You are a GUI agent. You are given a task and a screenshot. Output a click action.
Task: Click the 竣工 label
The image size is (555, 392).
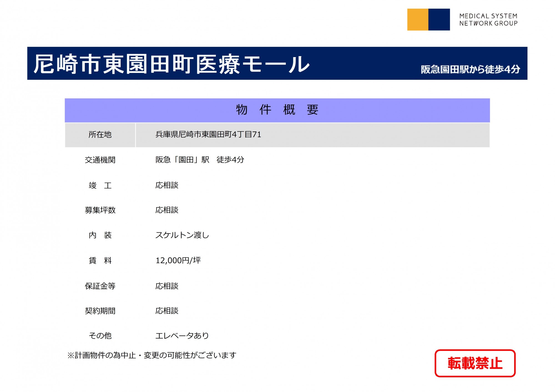coord(100,185)
